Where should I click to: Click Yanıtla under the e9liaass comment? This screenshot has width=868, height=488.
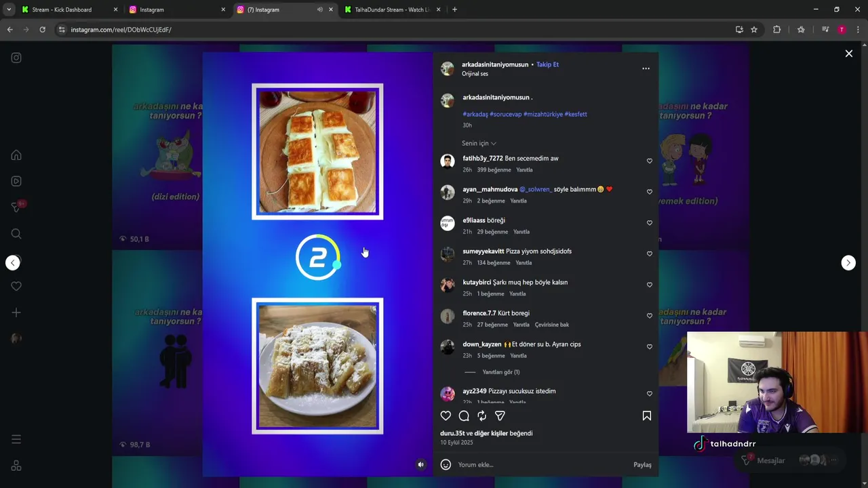pyautogui.click(x=521, y=232)
